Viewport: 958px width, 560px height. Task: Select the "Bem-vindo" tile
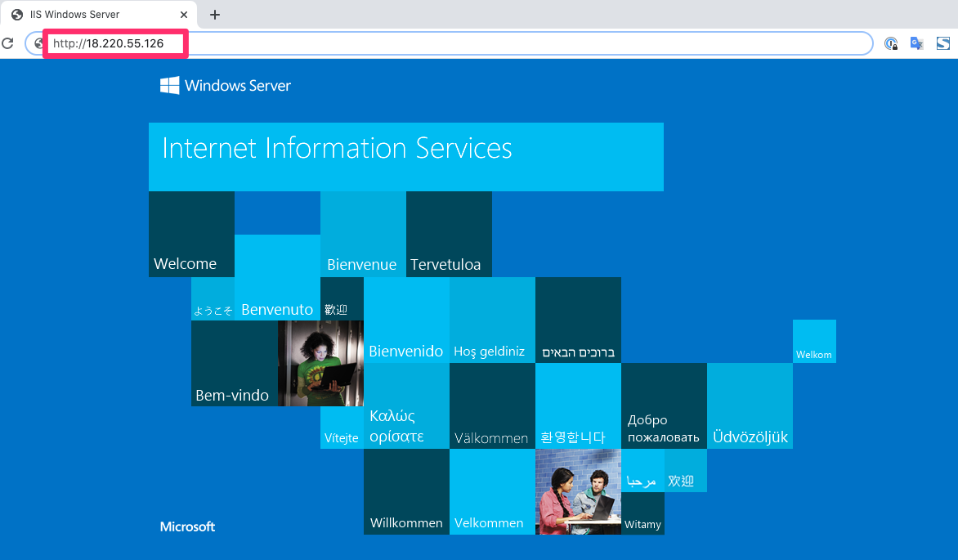(x=235, y=363)
